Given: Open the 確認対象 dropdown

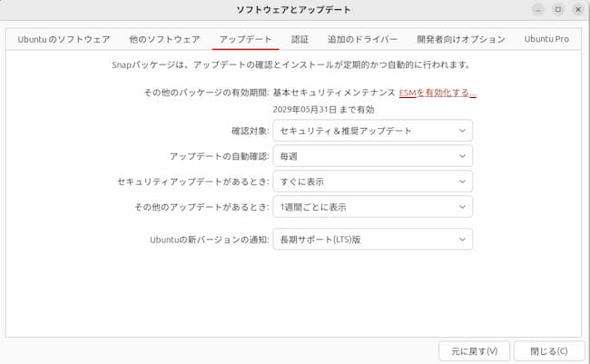Looking at the screenshot, I should 372,131.
